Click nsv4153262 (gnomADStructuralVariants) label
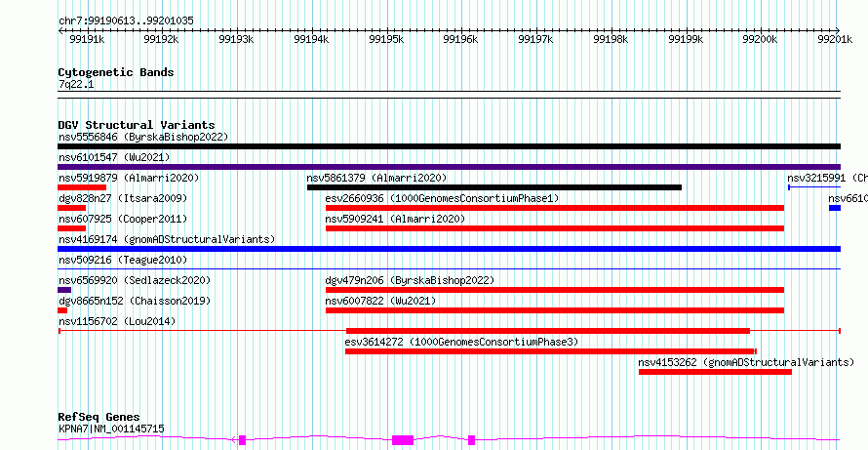Screen dimensions: 868x450 pyautogui.click(x=746, y=362)
